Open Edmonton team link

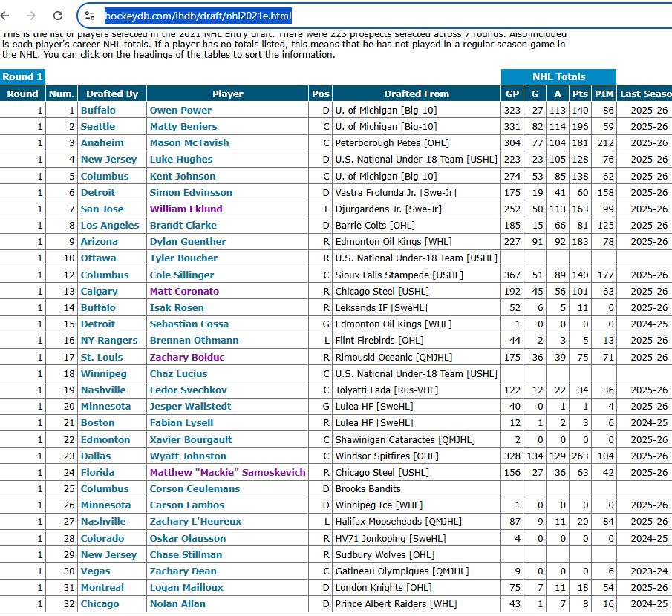[105, 439]
